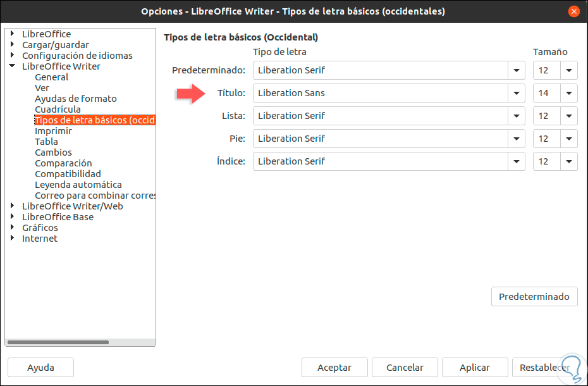Click the Restablecer button
Viewport: 588px width, 386px height.
[x=545, y=367]
